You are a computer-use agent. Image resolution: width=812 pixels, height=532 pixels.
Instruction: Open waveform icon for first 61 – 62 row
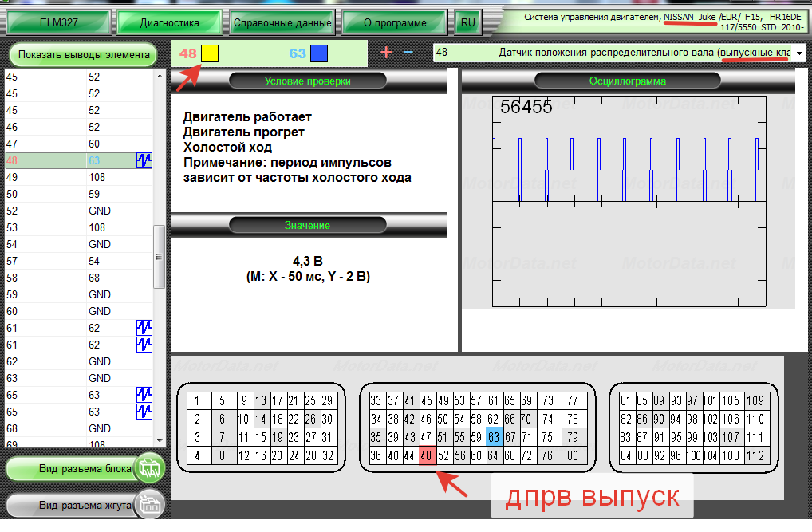click(x=144, y=328)
